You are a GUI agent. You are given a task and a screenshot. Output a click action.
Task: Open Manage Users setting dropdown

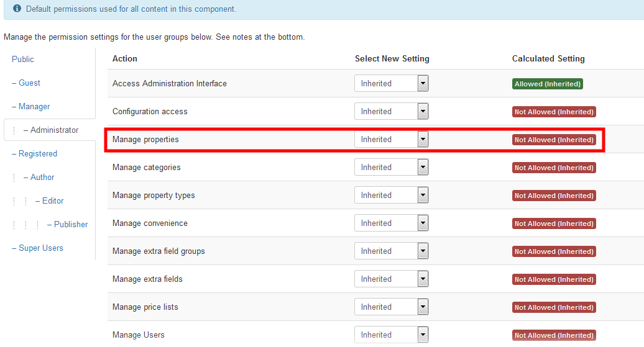click(x=392, y=335)
